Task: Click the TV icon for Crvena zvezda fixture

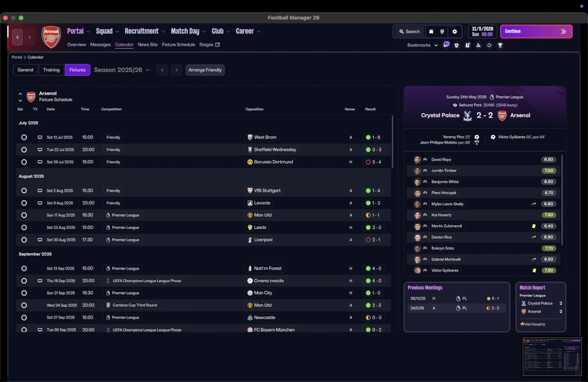Action: [x=40, y=281]
